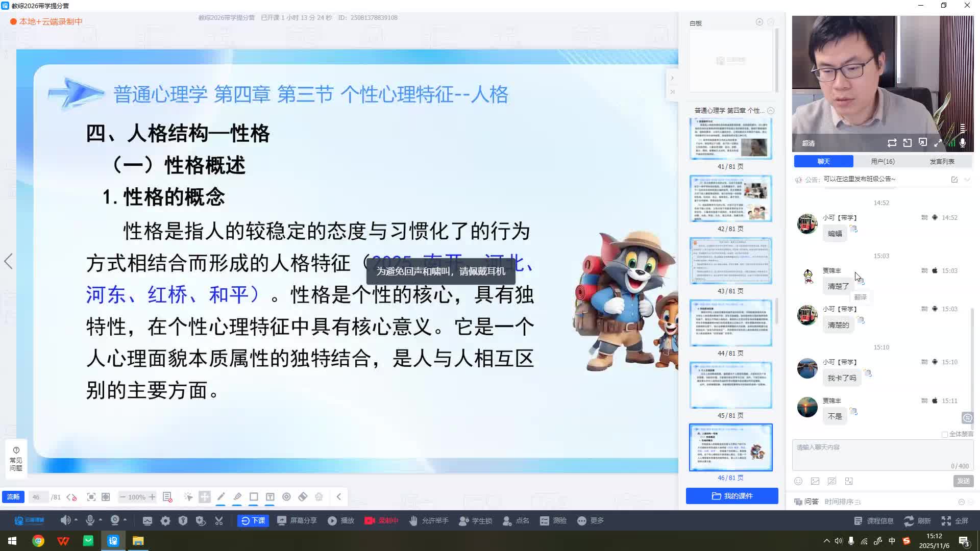Open the settings gear in bottom bar
The image size is (980, 551).
(165, 520)
